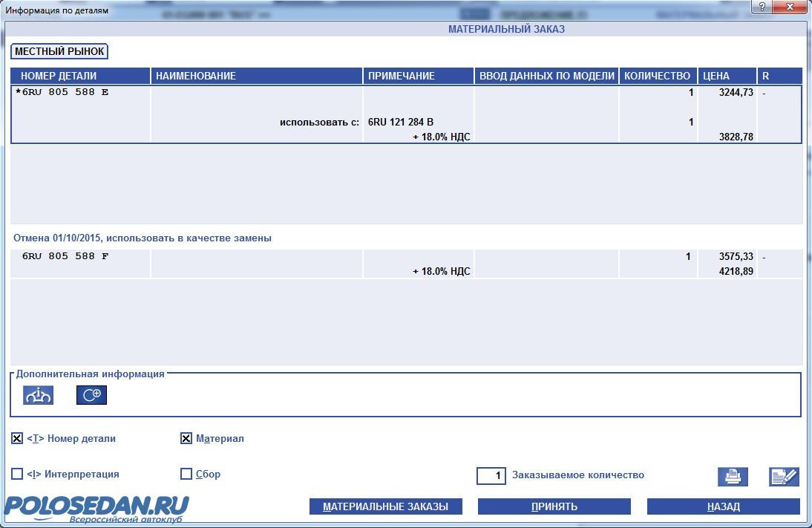Click the Заказываемое количество input field
Screen dimensions: 812x528
pos(491,475)
